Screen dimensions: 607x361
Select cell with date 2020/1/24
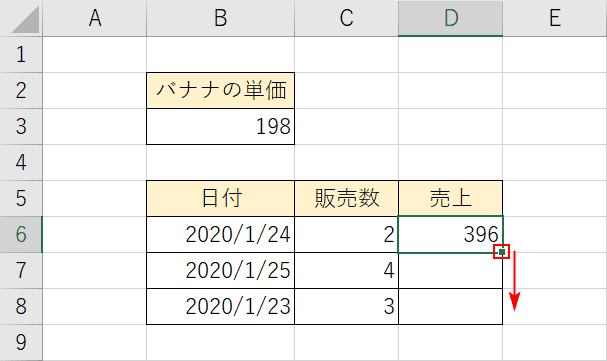[x=220, y=234]
